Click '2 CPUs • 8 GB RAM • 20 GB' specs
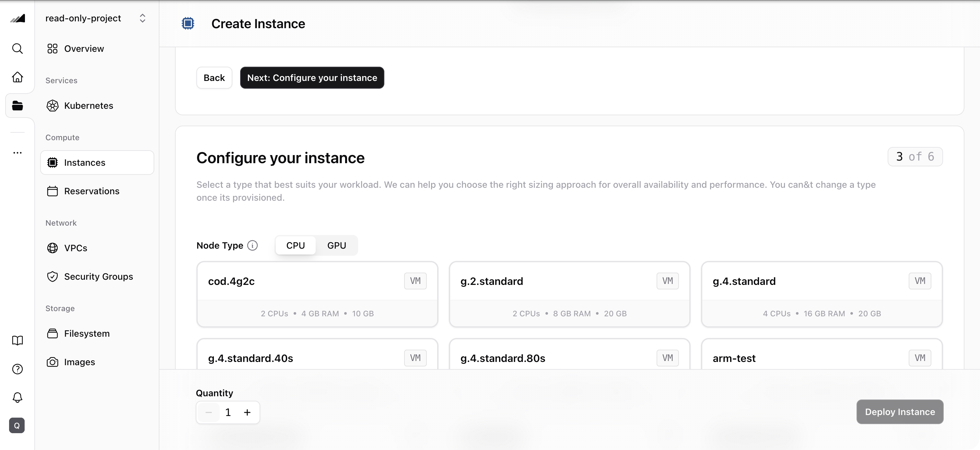Viewport: 980px width, 450px height. tap(569, 314)
